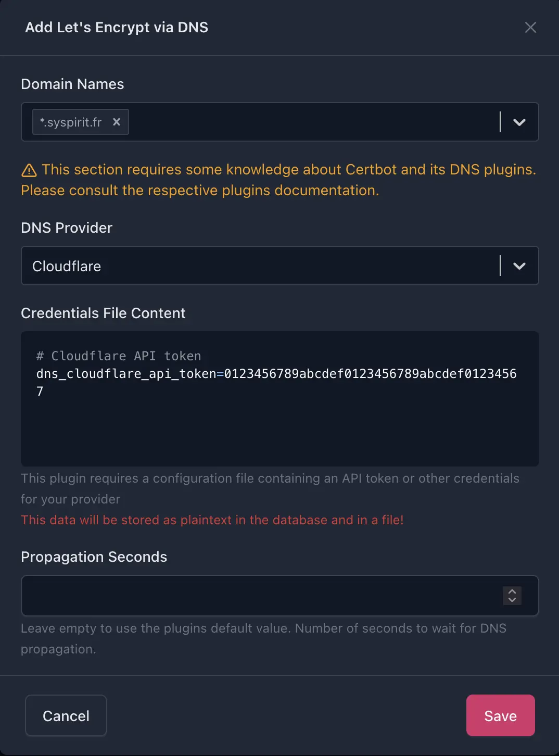Click the Propagation Seconds spinner control
Image resolution: width=559 pixels, height=756 pixels.
pos(512,596)
